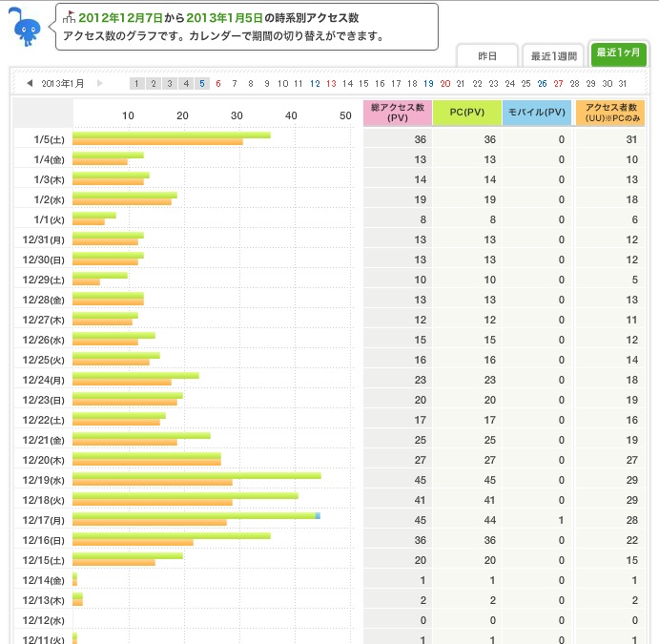Pick day 20 in the calendar strip
Screen dimensions: 659x644
(x=445, y=84)
